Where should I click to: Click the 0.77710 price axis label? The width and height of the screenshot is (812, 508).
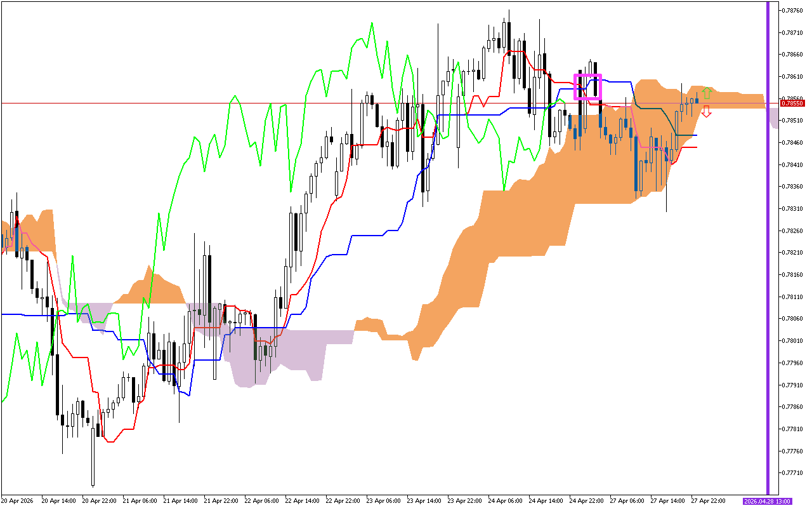click(x=792, y=473)
